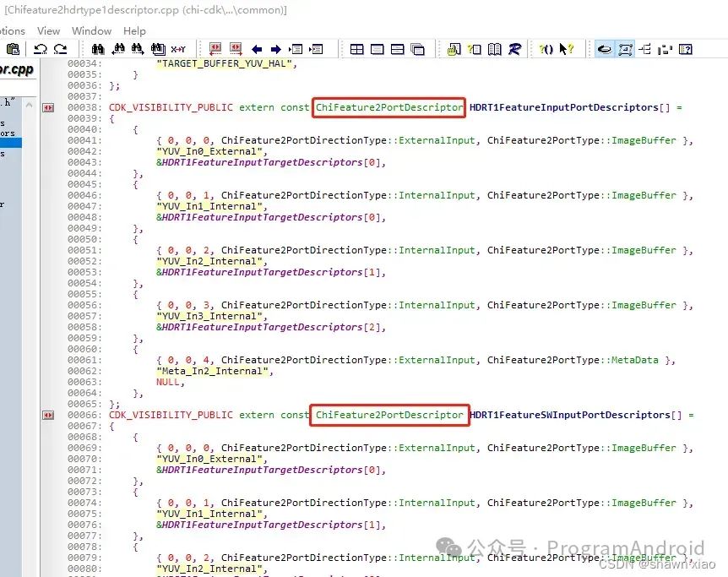This screenshot has height=577, width=728.
Task: Click "YUV_In2_Internal" on line 00052
Action: [209, 261]
